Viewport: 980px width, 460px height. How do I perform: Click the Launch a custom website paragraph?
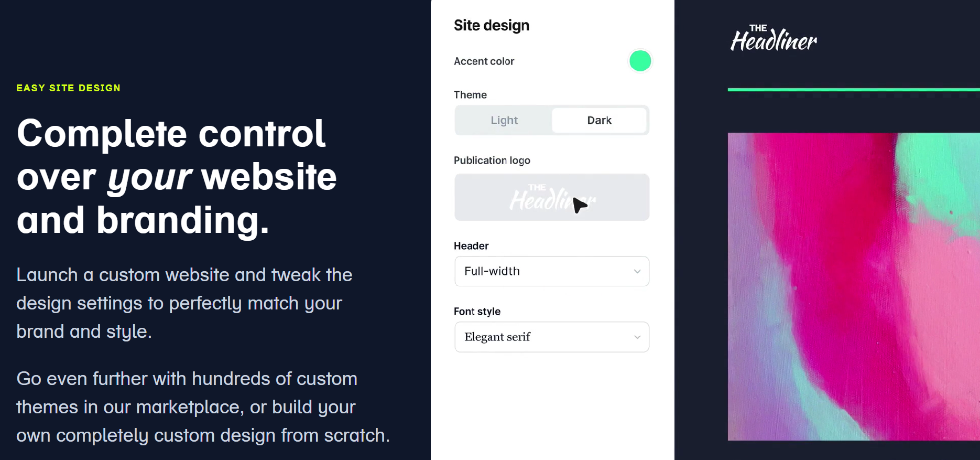(184, 303)
